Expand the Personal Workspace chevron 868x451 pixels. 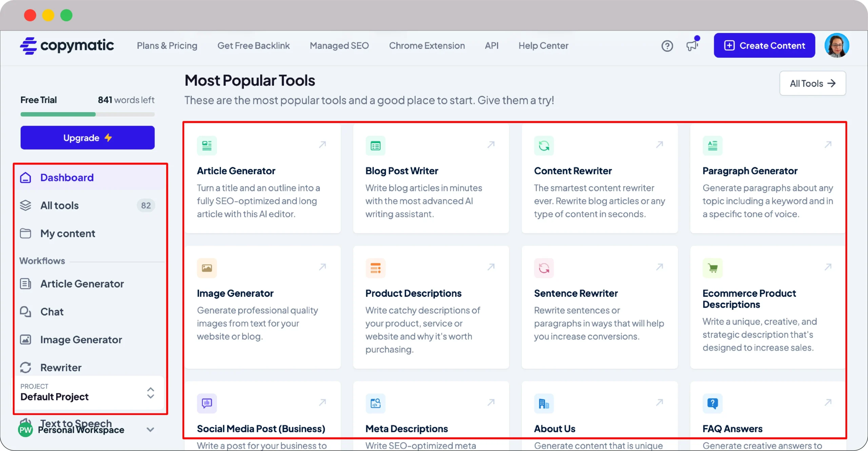(150, 429)
